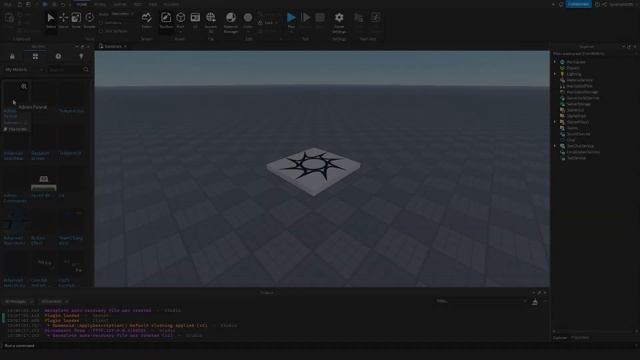The height and width of the screenshot is (360, 640).
Task: Open the Mode dropdown in Tools
Action: pyautogui.click(x=121, y=14)
